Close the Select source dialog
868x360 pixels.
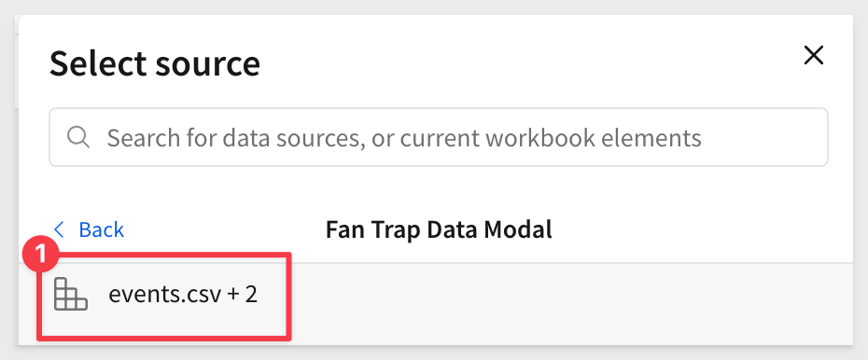point(814,55)
